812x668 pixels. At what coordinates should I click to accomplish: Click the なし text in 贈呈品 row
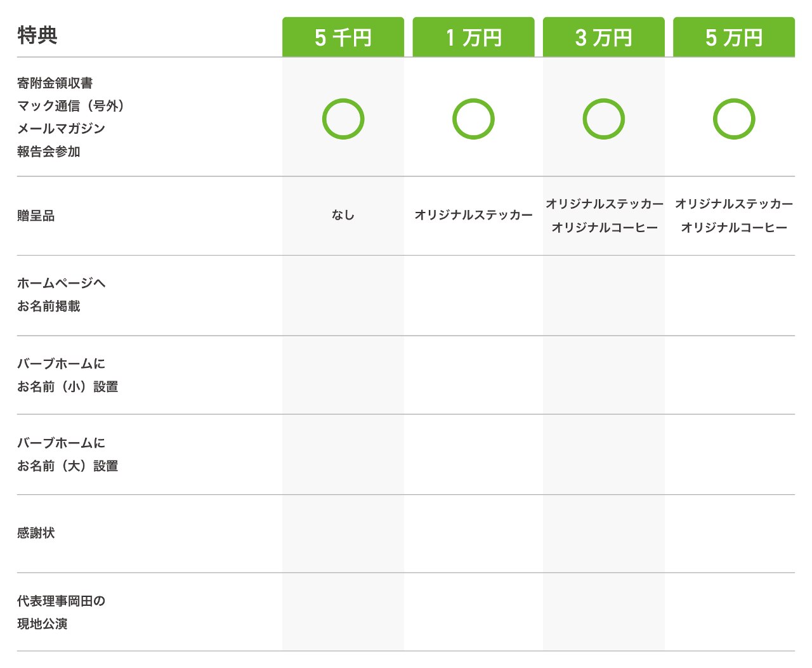[343, 215]
